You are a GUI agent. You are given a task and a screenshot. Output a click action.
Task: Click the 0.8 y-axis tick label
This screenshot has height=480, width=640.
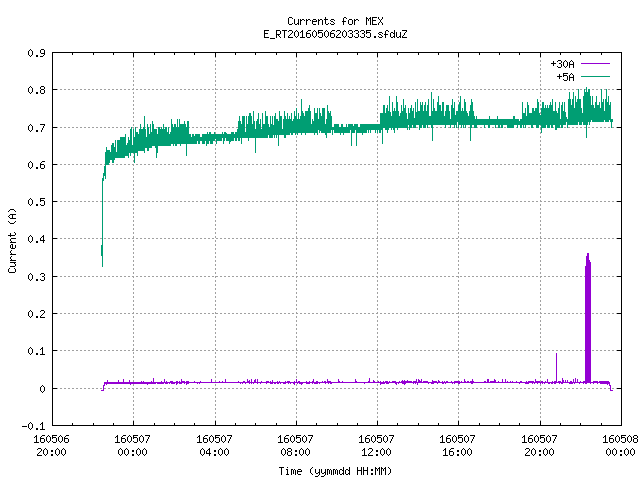click(36, 90)
